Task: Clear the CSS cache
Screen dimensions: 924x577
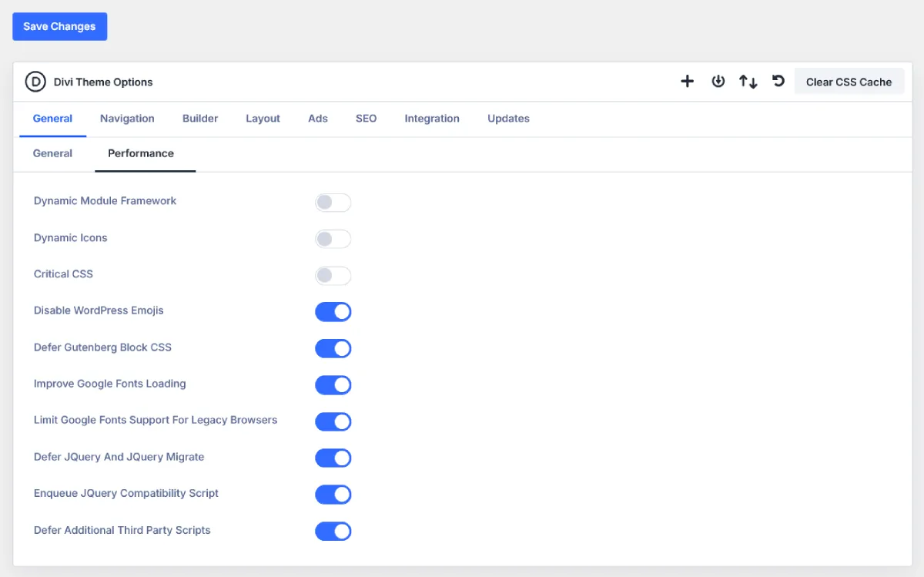Action: [849, 82]
